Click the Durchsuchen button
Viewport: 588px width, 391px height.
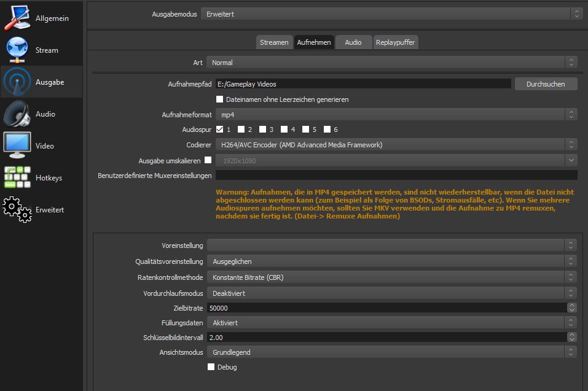[546, 84]
